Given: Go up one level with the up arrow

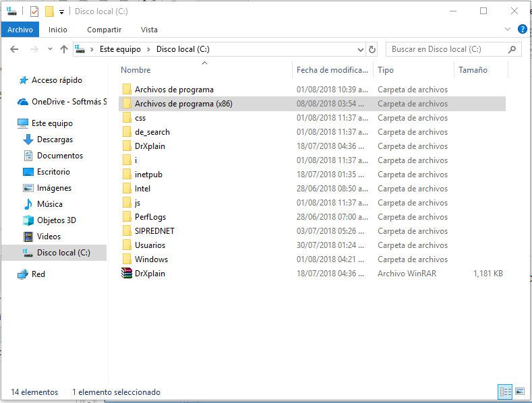Looking at the screenshot, I should 64,49.
